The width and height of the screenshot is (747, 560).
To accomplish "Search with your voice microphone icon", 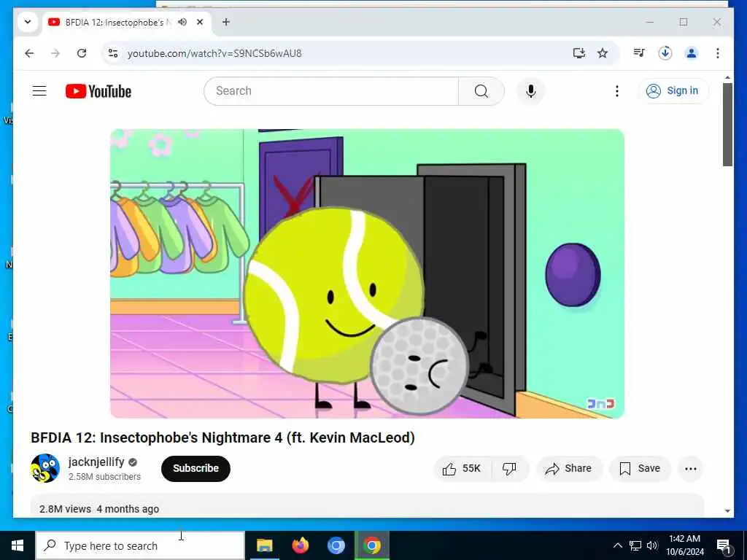I will click(531, 91).
